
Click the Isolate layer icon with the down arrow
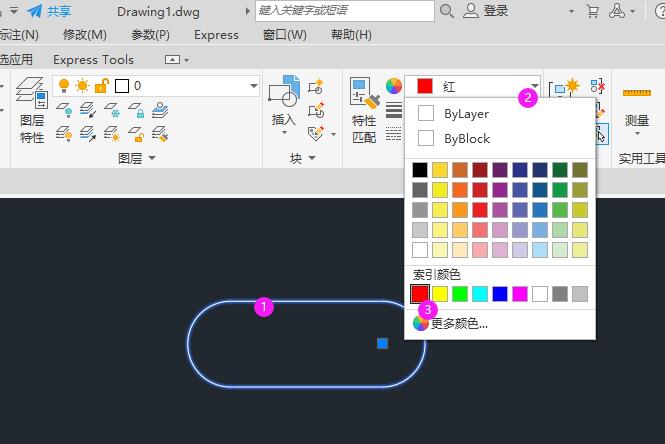(x=88, y=110)
